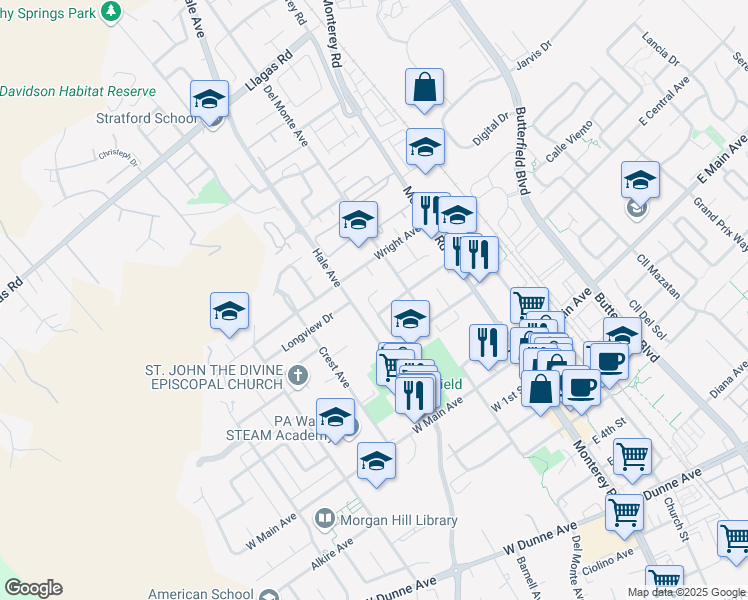Image resolution: width=748 pixels, height=600 pixels.
Task: Open the upper coffee cup marker near Butterfield Blvd
Action: pyautogui.click(x=610, y=363)
